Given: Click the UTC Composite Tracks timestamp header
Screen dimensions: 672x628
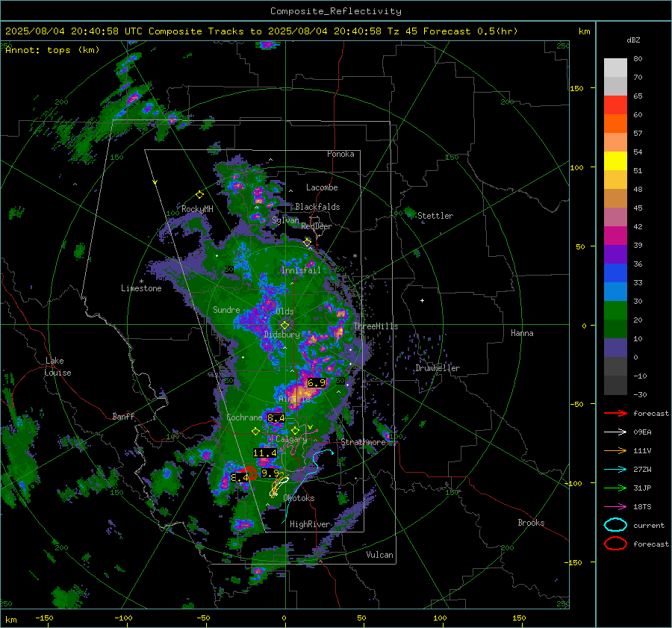Looking at the screenshot, I should click(x=261, y=31).
